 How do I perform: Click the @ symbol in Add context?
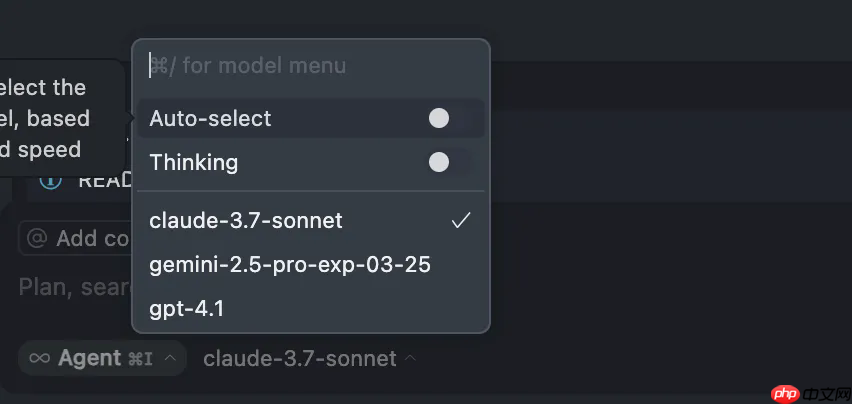(x=36, y=238)
